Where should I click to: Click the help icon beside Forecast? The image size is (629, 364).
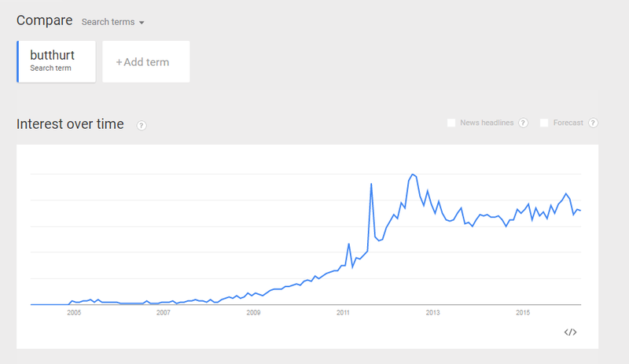[593, 123]
